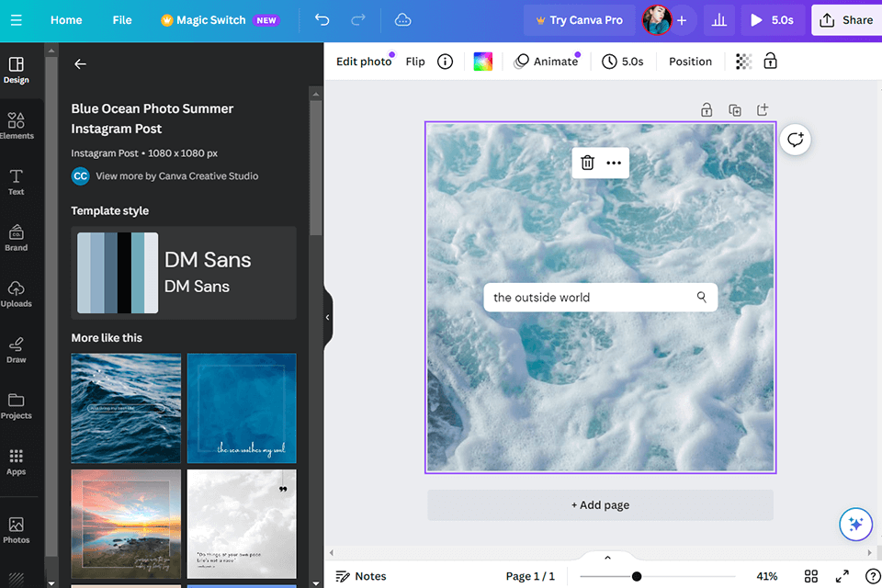This screenshot has height=588, width=882.
Task: Expand the pages drawer up chevron
Action: (x=607, y=558)
